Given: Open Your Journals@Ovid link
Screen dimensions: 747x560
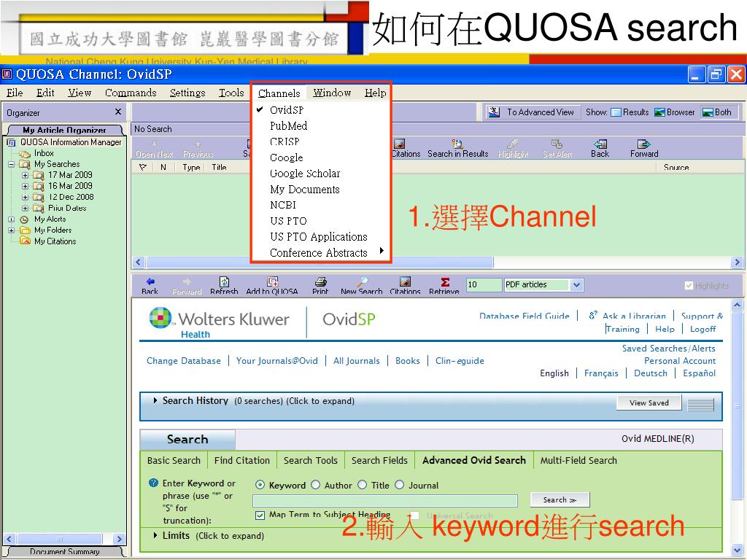Looking at the screenshot, I should click(276, 361).
